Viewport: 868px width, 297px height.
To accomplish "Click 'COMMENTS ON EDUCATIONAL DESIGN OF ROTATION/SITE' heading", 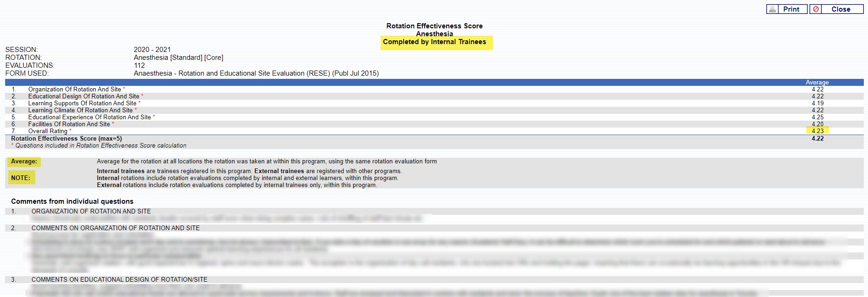I will tap(119, 280).
